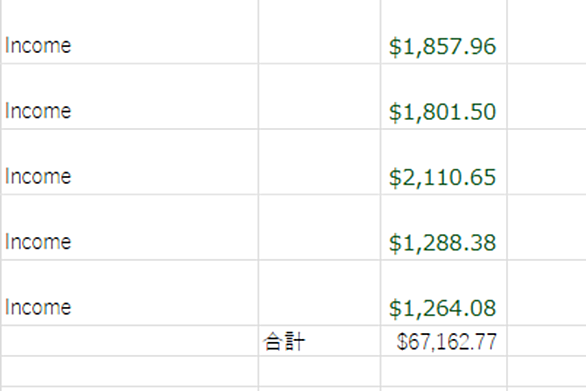Select the cell showing $1,264.08
This screenshot has width=586, height=391.
444,293
